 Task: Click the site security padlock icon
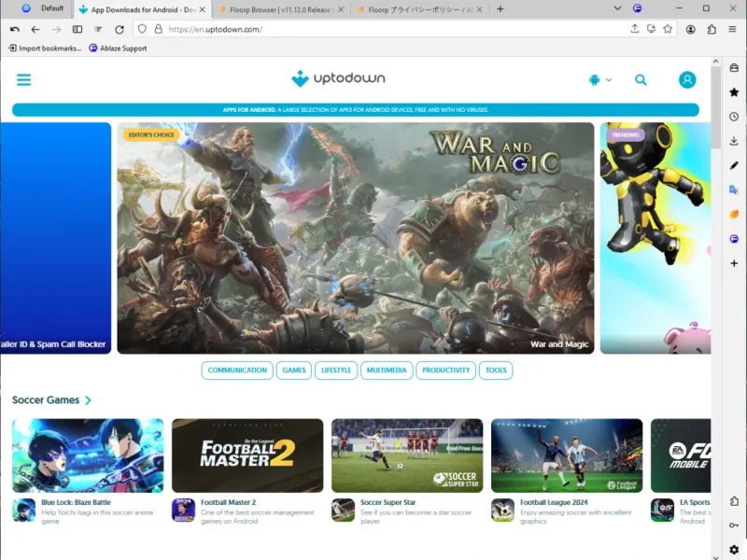coord(158,29)
